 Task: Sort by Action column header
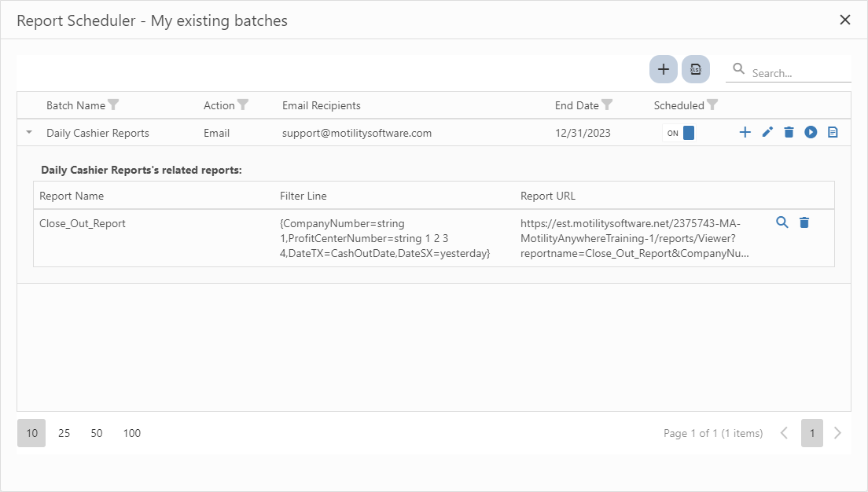tap(219, 105)
